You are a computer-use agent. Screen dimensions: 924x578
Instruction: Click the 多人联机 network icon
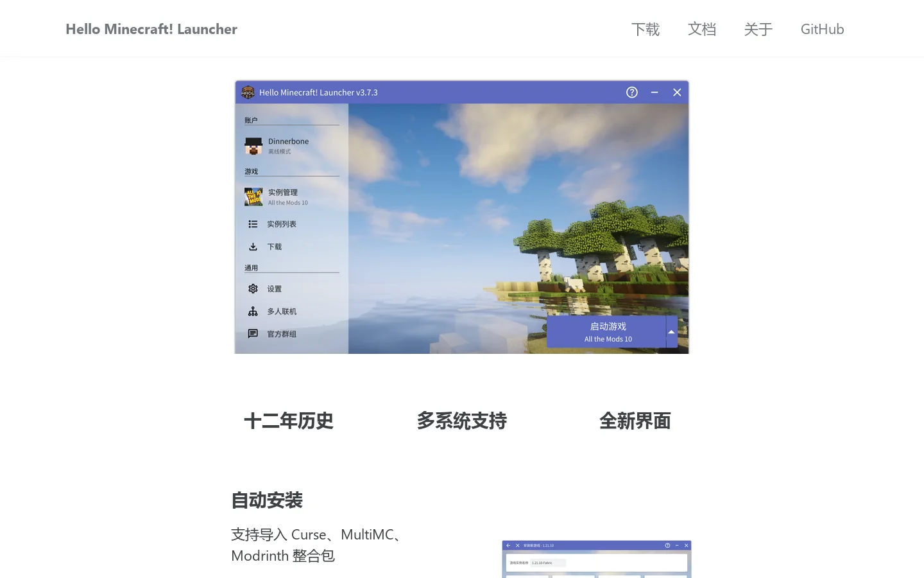point(253,311)
